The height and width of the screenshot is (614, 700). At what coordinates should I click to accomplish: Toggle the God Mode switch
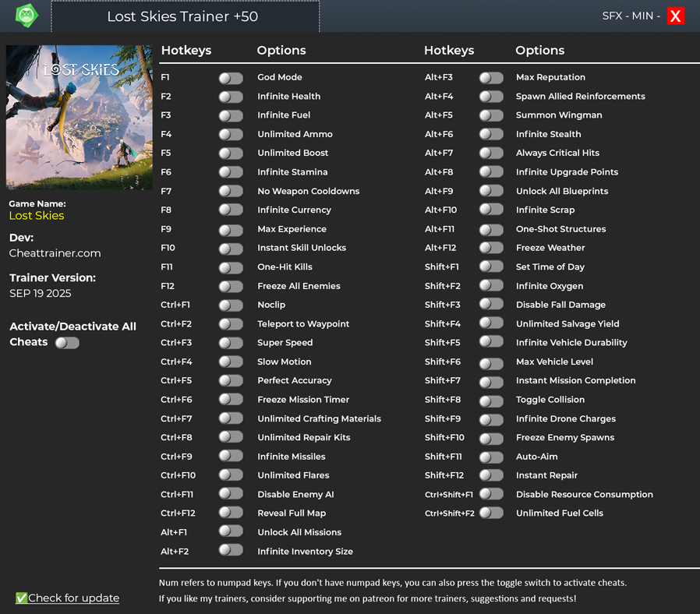231,78
